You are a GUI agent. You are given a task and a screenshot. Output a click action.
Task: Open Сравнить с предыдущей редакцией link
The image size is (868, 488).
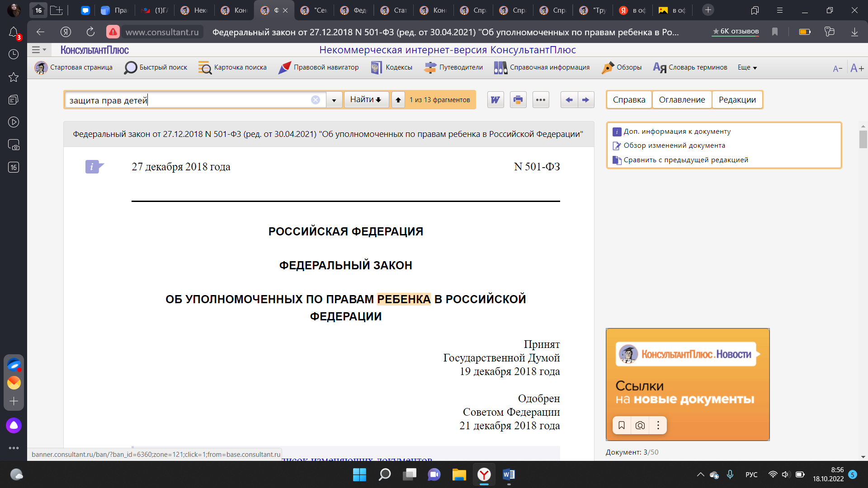coord(685,160)
